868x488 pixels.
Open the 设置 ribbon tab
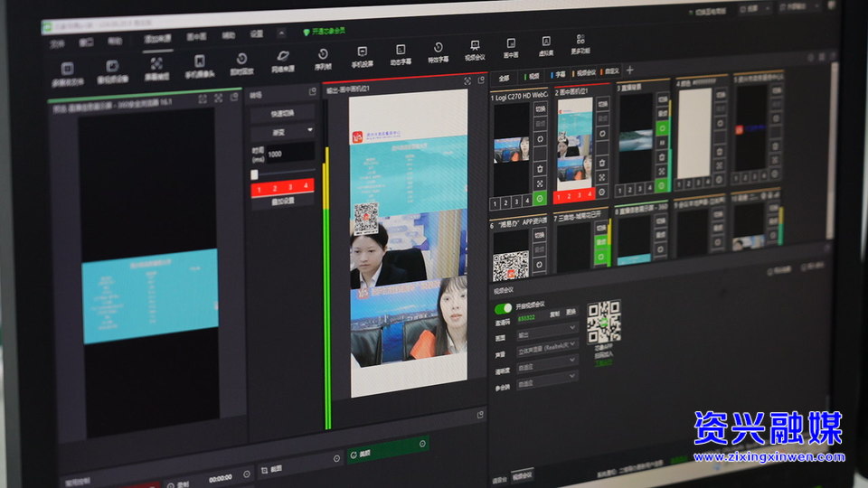click(256, 34)
